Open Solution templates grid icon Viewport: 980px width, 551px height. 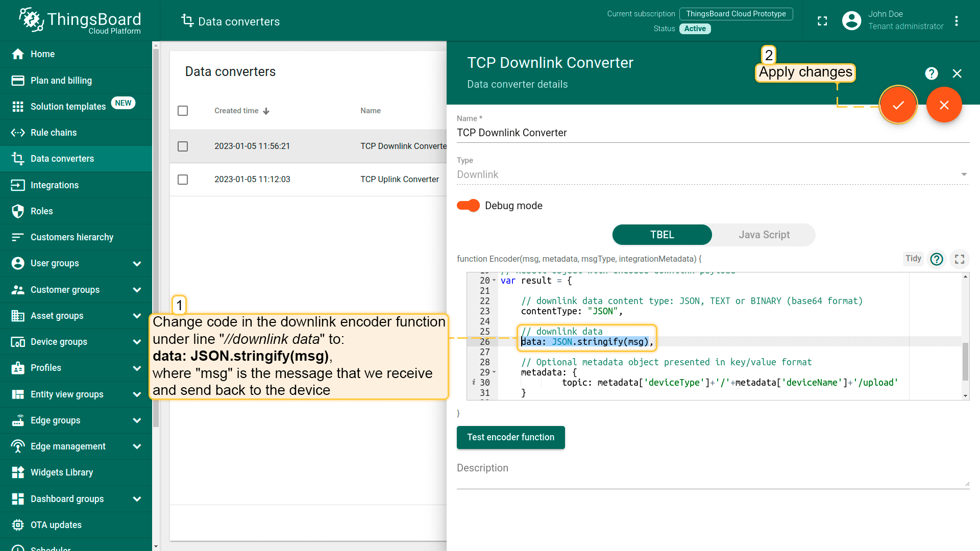click(18, 107)
